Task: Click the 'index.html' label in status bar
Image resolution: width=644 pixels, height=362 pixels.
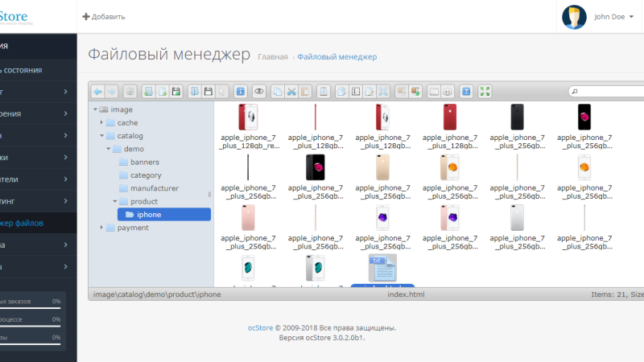Action: [406, 294]
